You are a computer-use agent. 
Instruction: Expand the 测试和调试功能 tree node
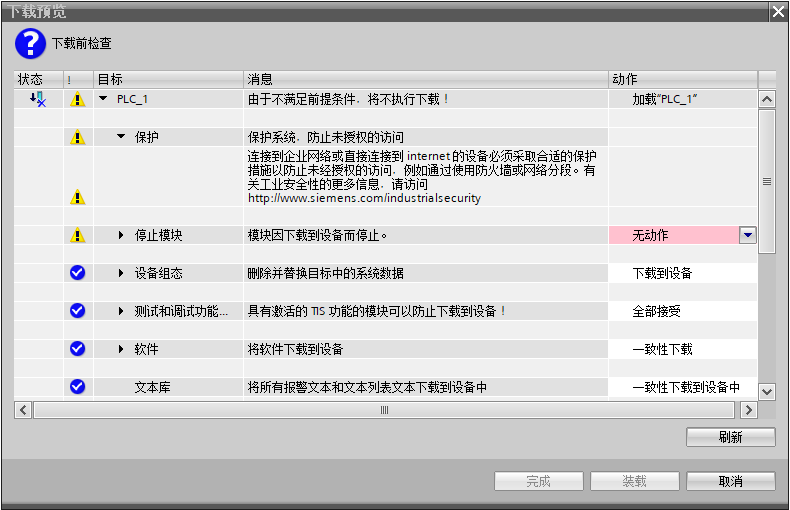[121, 311]
